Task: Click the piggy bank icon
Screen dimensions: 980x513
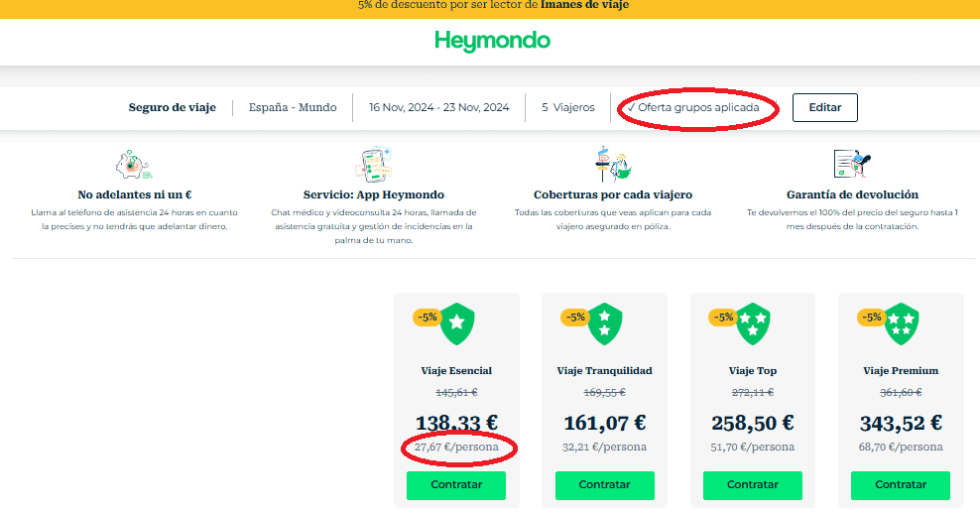Action: point(134,165)
